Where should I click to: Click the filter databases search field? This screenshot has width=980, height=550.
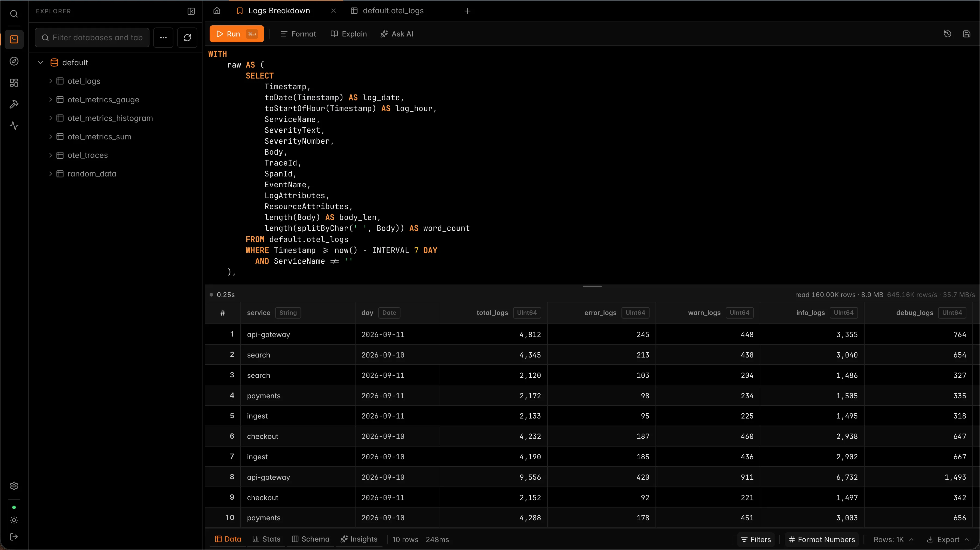pyautogui.click(x=92, y=38)
